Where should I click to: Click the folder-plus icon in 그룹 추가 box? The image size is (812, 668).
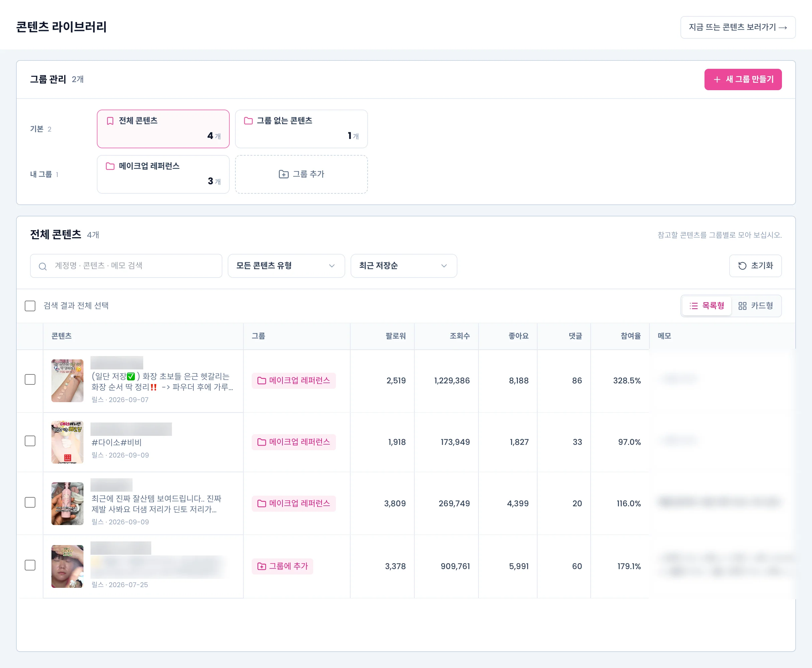(283, 174)
